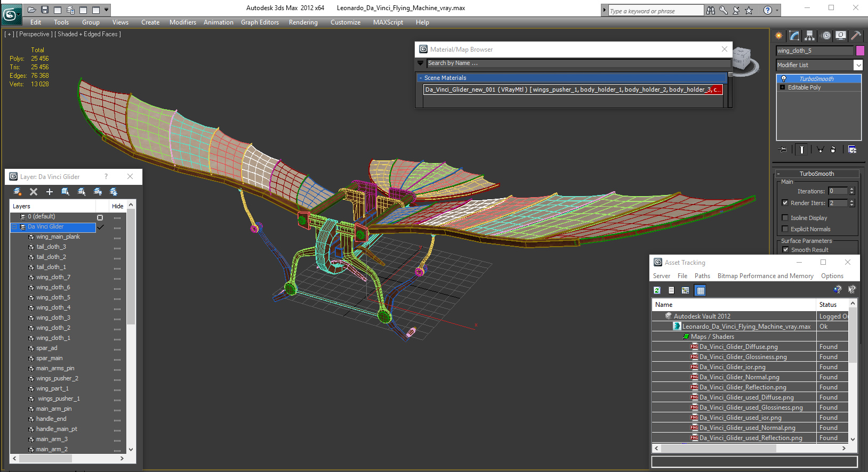Click the pink object color swatch
This screenshot has height=472, width=868.
point(859,51)
